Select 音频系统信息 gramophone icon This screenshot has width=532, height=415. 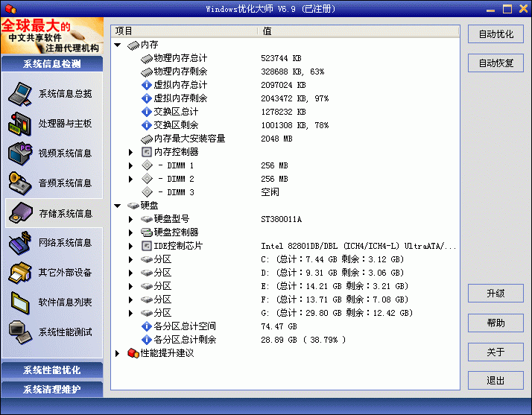point(20,183)
